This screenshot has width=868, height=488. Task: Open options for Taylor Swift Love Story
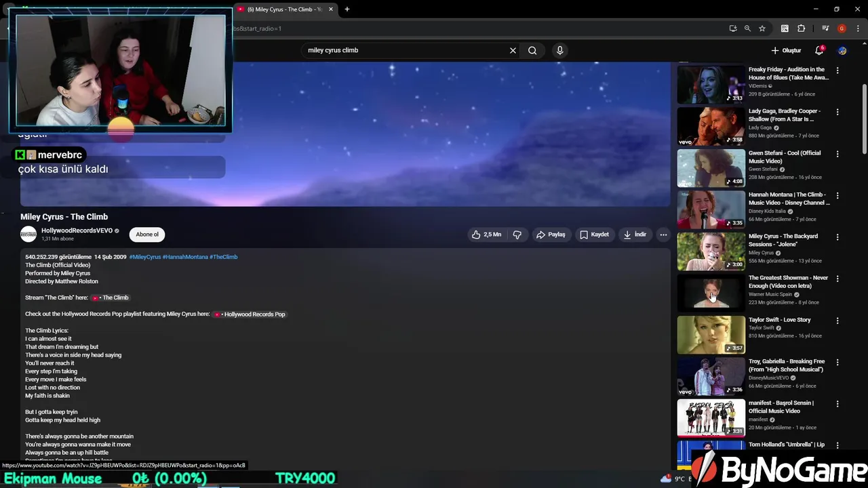pyautogui.click(x=837, y=321)
